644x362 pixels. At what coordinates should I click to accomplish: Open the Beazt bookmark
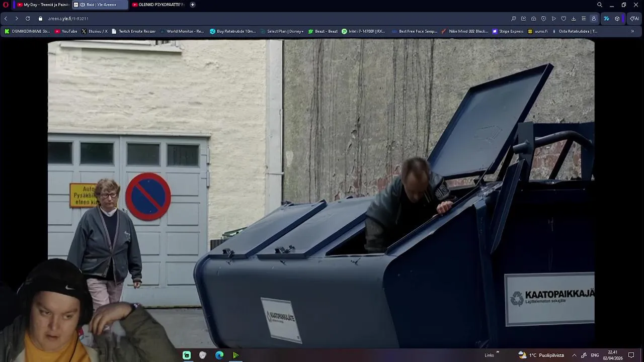(323, 31)
